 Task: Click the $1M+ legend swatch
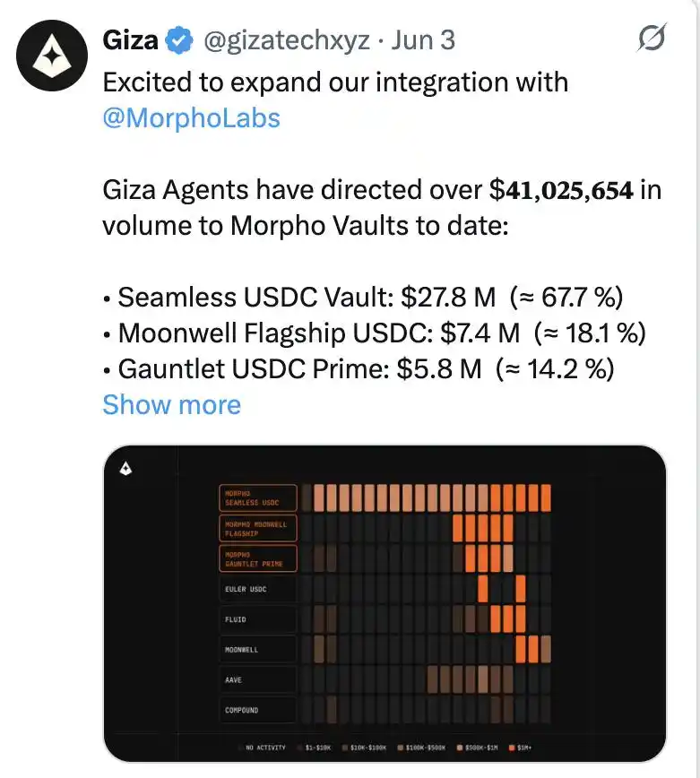pos(512,748)
